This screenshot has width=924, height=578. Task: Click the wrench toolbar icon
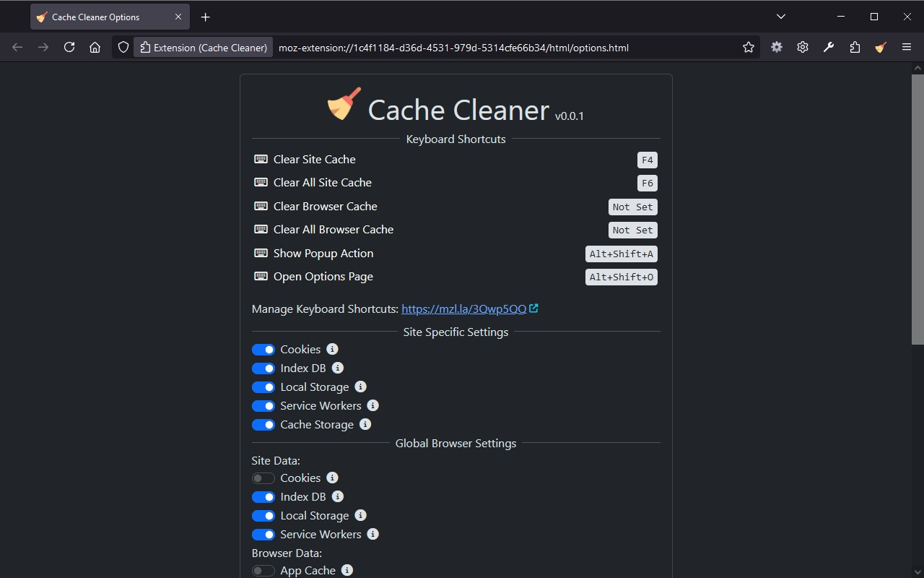click(x=829, y=47)
